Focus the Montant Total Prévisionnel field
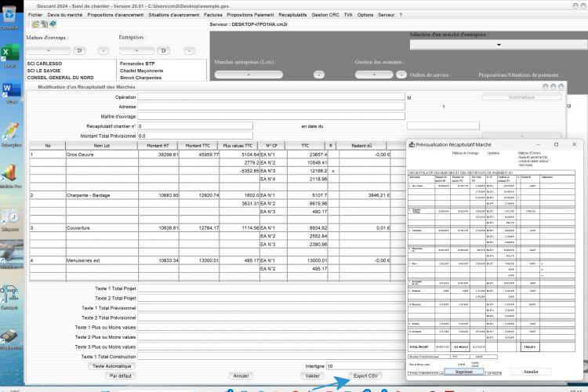The height and width of the screenshot is (392, 588). tap(195, 136)
